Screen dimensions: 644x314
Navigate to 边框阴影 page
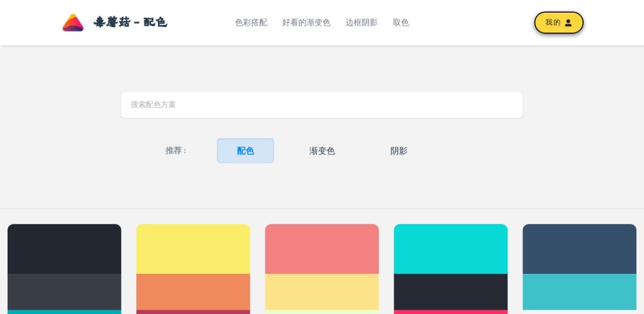361,23
